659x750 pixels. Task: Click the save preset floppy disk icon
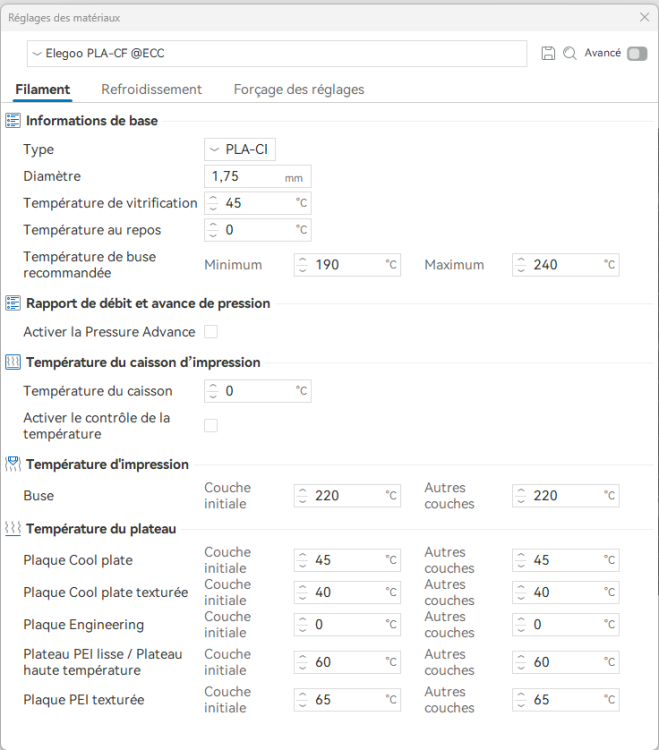[548, 53]
